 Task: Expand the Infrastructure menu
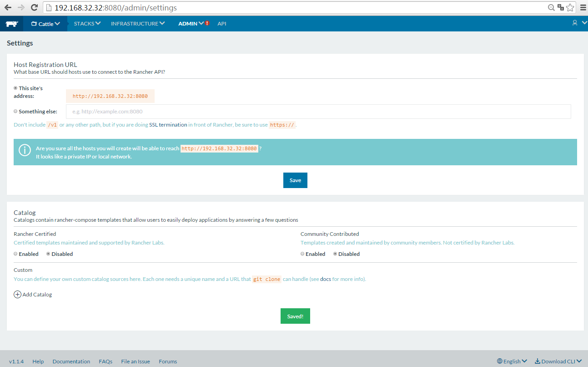(x=138, y=24)
